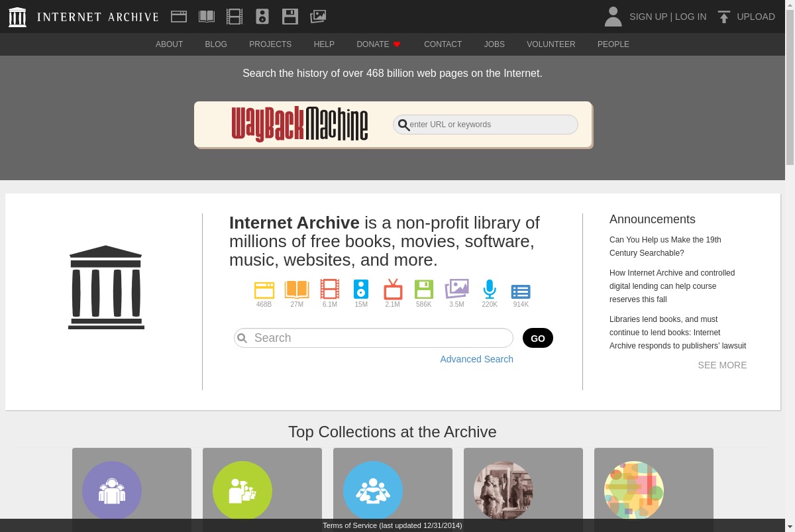The height and width of the screenshot is (532, 795).
Task: Click the red heart next to Donate
Action: (397, 44)
